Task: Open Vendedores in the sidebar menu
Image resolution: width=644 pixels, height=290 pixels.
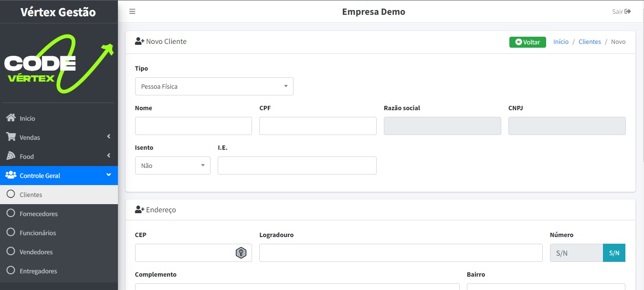Action: pyautogui.click(x=36, y=252)
